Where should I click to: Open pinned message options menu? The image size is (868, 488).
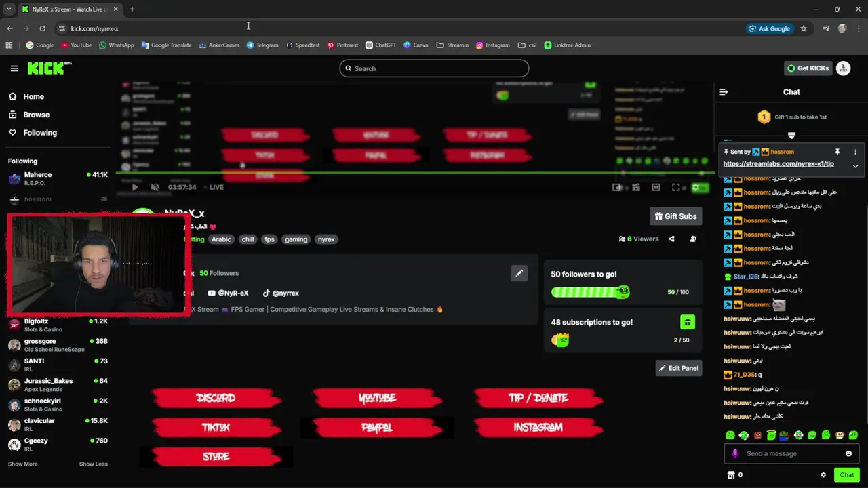coord(855,152)
